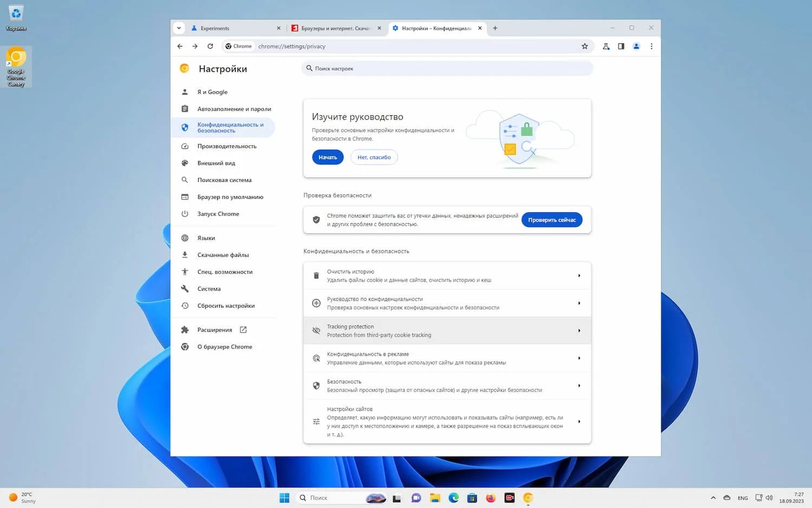Open Chrome three-dot menu
Image resolution: width=812 pixels, height=508 pixels.
coord(651,47)
